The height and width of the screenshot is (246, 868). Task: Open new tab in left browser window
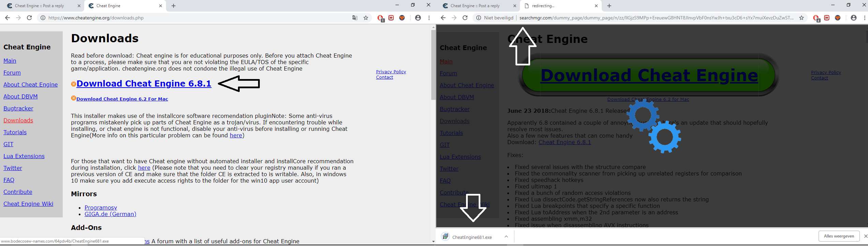173,6
